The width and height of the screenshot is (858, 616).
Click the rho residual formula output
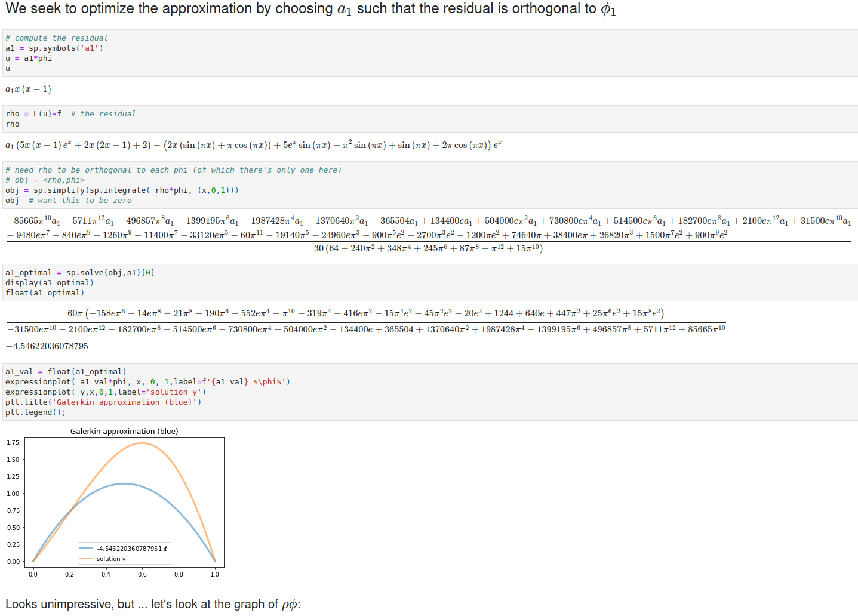click(x=254, y=145)
